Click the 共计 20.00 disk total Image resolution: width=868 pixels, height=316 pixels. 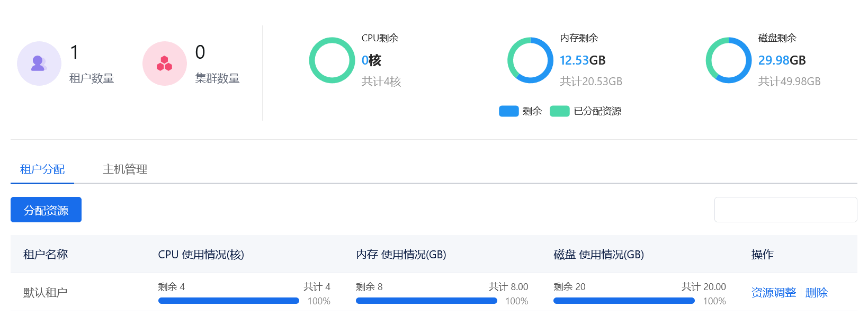[704, 287]
